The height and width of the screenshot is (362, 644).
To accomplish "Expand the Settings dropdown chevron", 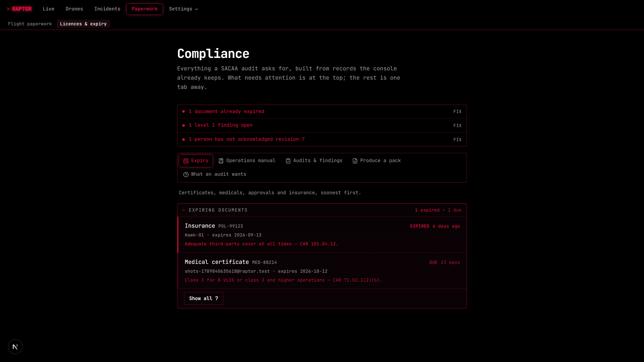I will tap(196, 9).
